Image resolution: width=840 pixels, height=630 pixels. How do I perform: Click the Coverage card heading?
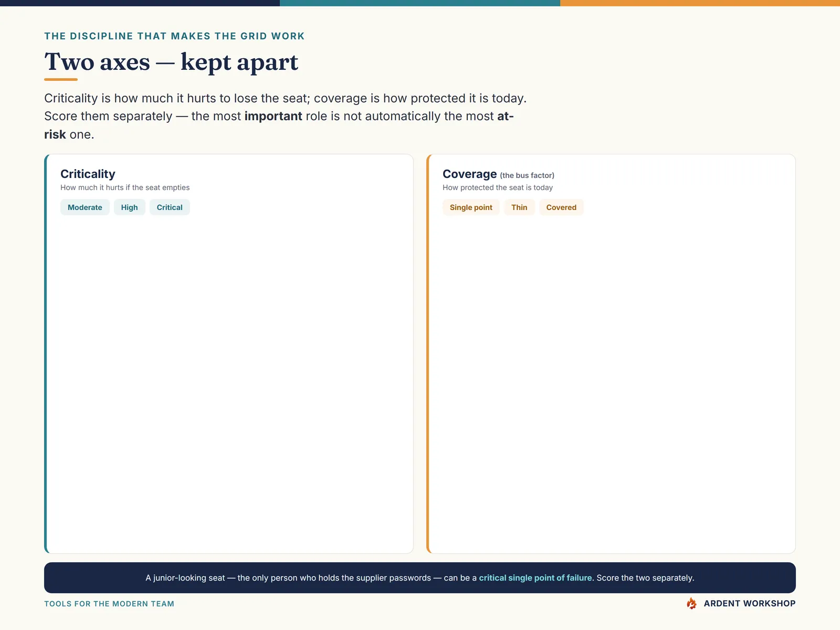click(x=469, y=174)
